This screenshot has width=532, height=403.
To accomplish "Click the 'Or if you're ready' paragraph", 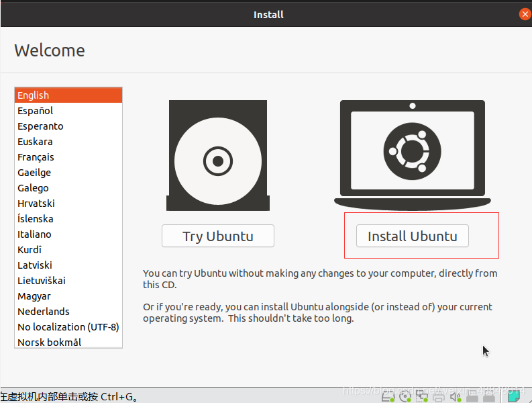I will pos(317,312).
